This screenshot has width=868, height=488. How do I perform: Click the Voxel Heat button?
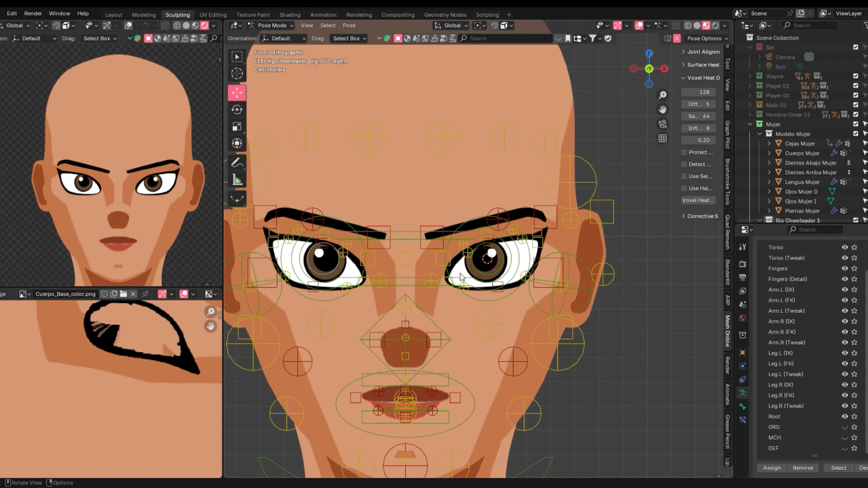(698, 200)
